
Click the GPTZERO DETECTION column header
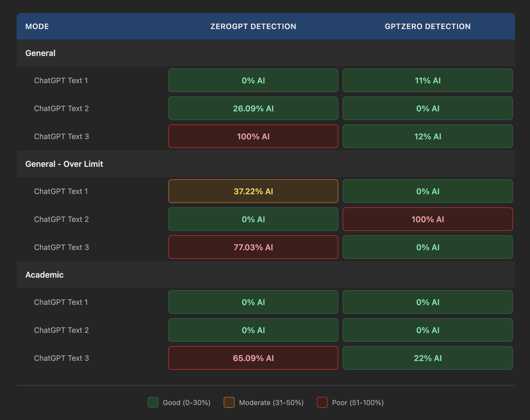(x=427, y=26)
